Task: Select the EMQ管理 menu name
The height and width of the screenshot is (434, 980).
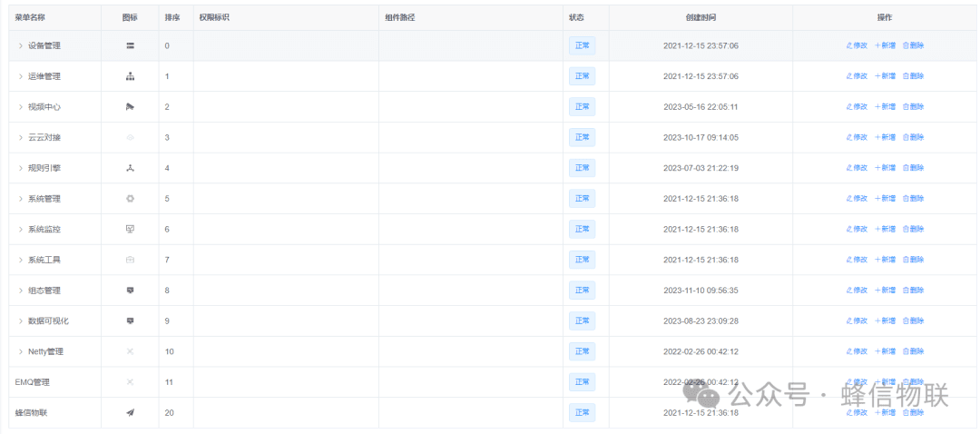Action: 32,382
